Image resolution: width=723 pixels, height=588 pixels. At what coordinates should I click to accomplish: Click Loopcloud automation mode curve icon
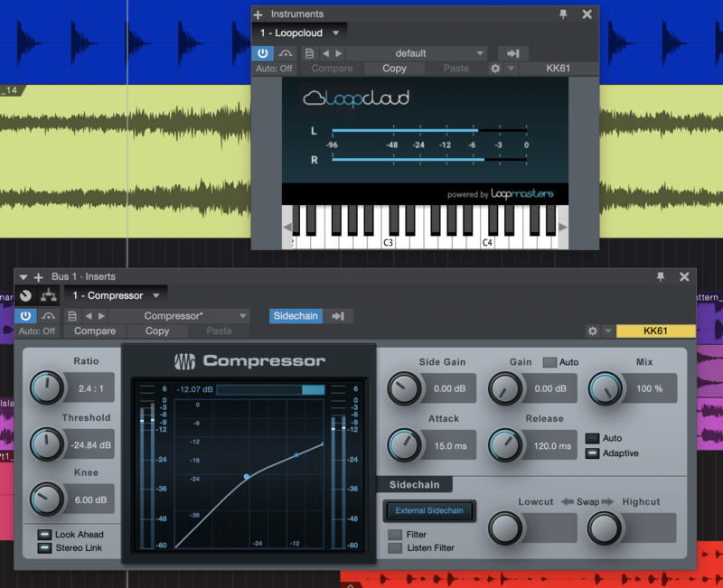286,53
